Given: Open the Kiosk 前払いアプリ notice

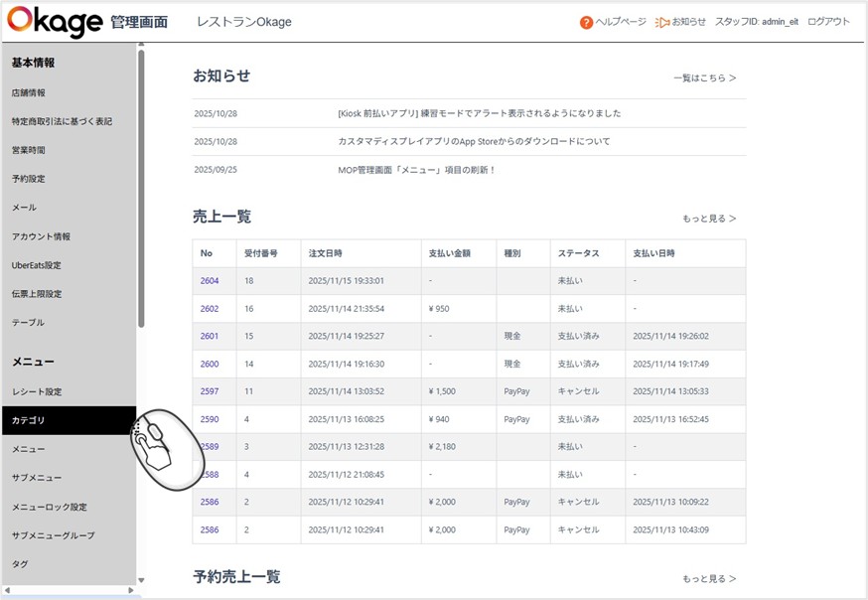Looking at the screenshot, I should [479, 113].
